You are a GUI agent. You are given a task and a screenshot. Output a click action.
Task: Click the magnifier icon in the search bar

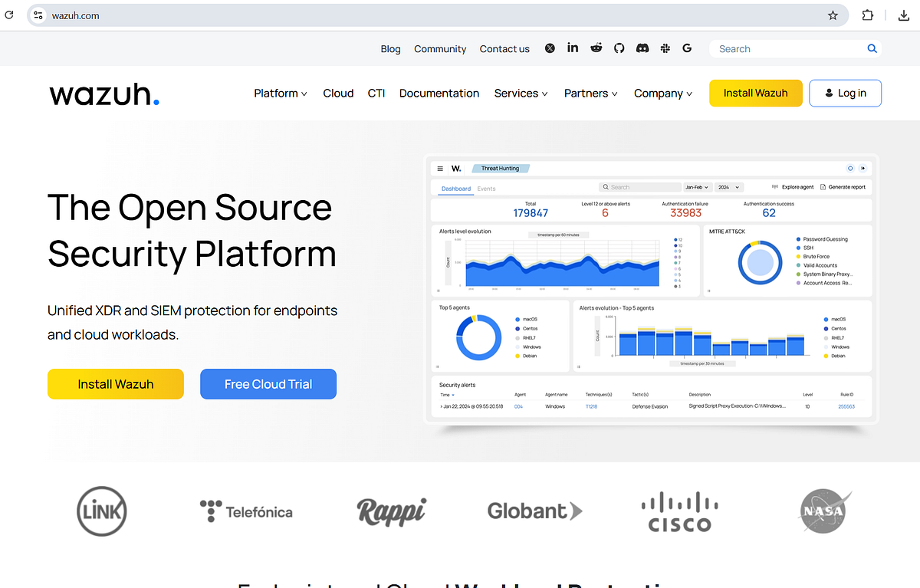click(872, 48)
